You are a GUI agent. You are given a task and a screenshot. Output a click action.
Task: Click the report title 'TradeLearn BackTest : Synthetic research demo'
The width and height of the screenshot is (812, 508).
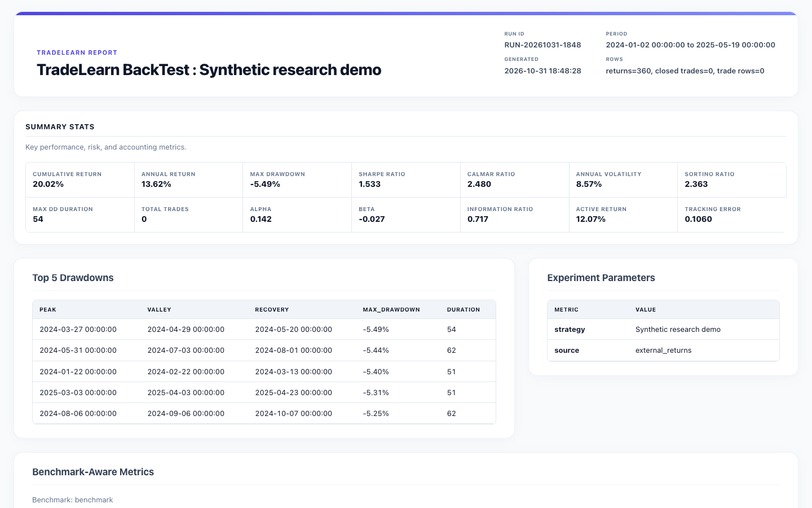209,70
